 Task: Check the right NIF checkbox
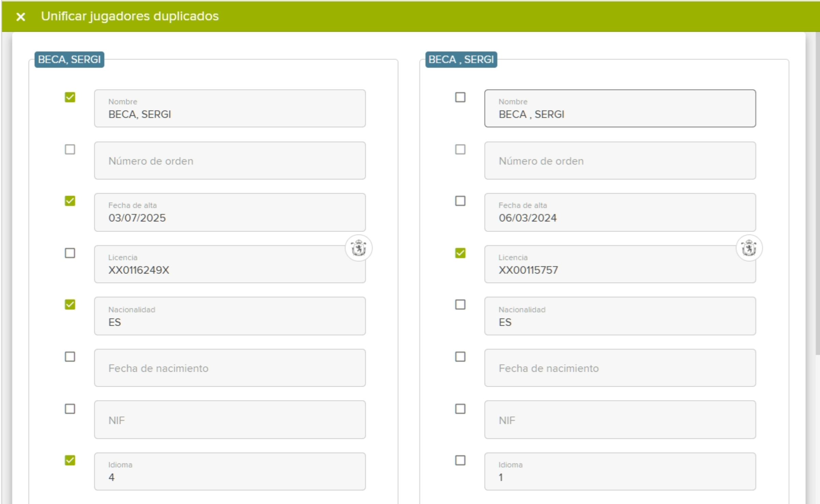(460, 409)
